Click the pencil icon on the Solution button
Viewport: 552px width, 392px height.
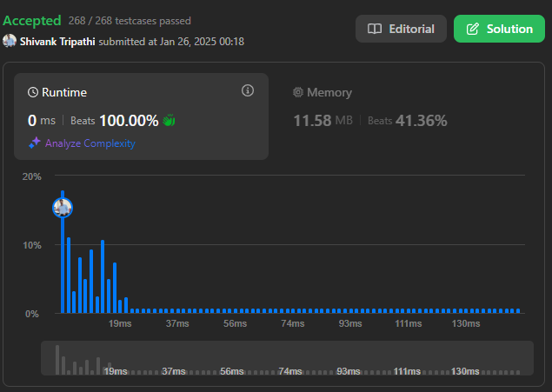[473, 29]
